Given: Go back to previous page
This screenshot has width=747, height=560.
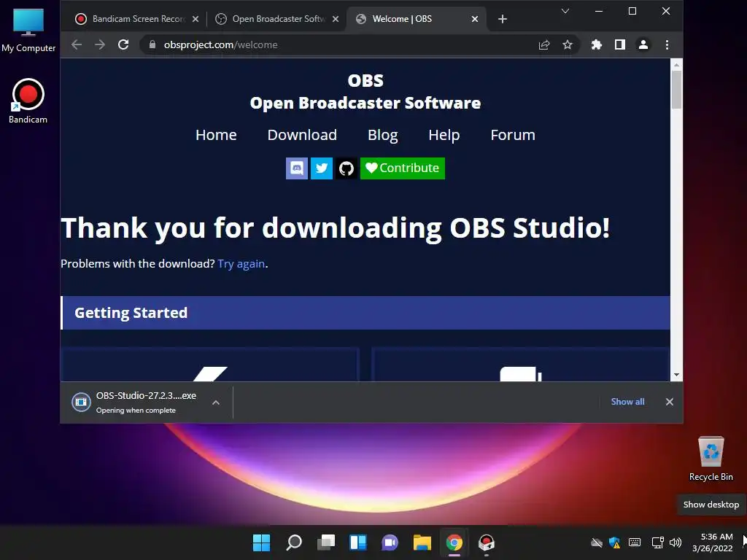Looking at the screenshot, I should 76,44.
